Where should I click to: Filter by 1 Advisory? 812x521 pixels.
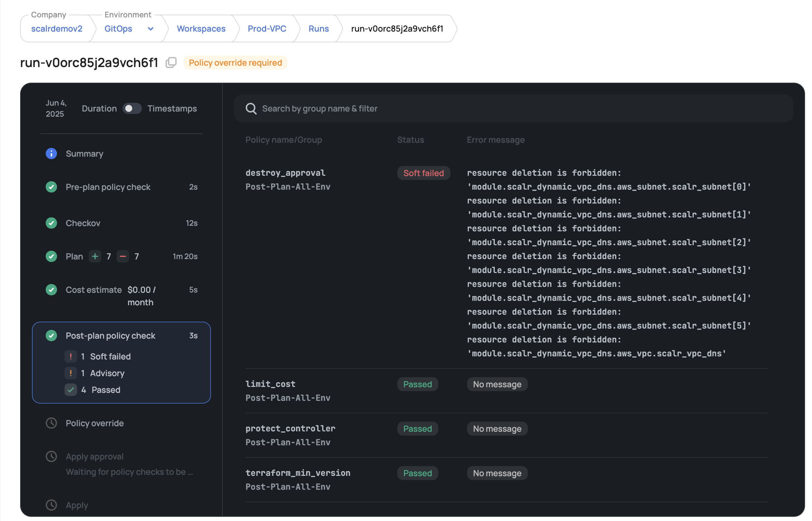pos(103,373)
